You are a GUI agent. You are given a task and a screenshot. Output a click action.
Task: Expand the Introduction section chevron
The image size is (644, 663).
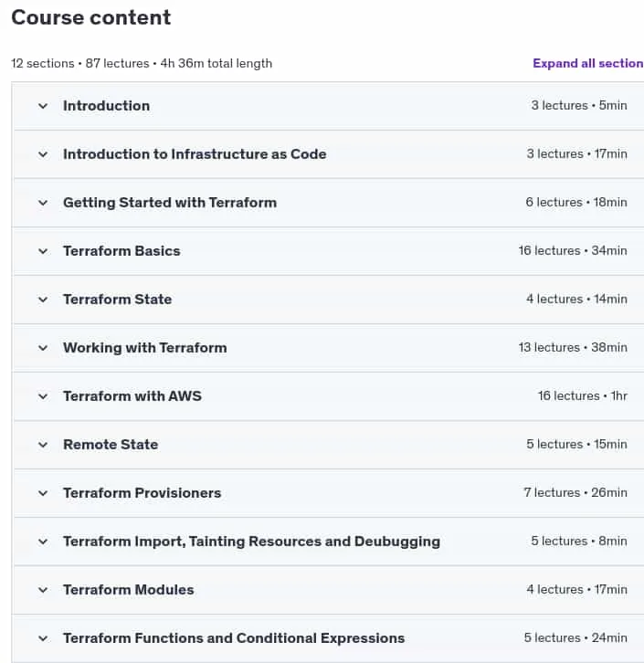tap(43, 106)
